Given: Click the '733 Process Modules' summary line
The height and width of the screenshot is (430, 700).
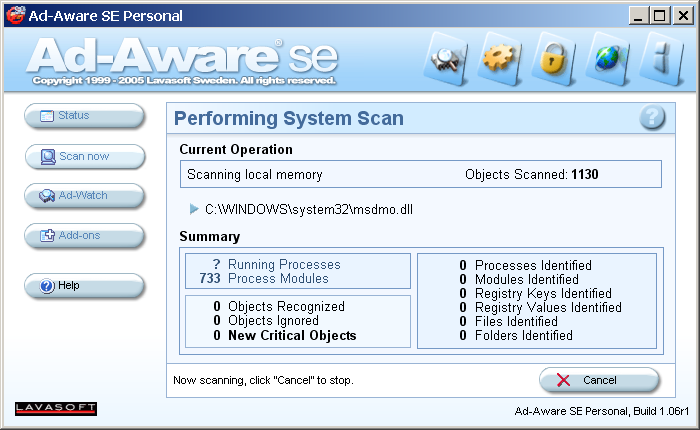Looking at the screenshot, I should [264, 278].
